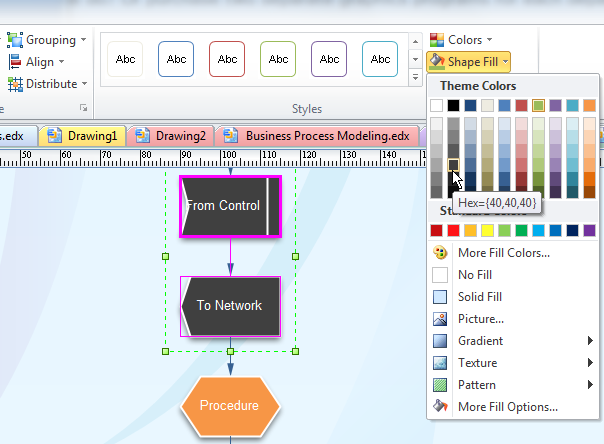This screenshot has width=604, height=444.
Task: Apply the red-outlined Abc style
Action: [x=227, y=59]
